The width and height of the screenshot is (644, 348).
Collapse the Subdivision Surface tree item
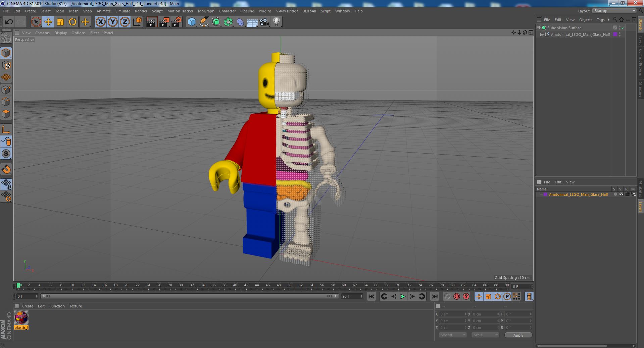point(538,27)
